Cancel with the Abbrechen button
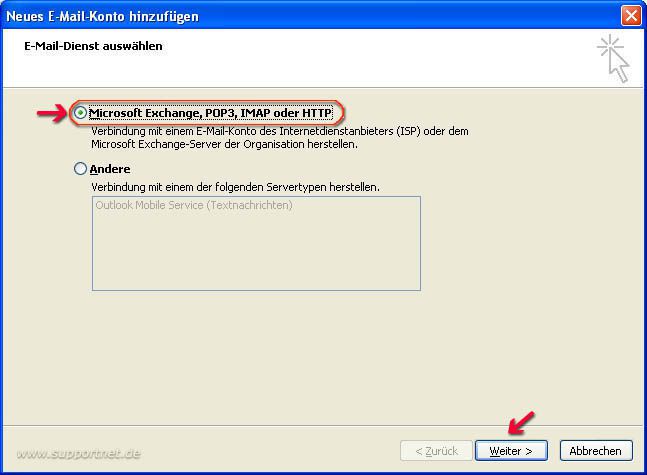The width and height of the screenshot is (647, 475). (x=596, y=451)
